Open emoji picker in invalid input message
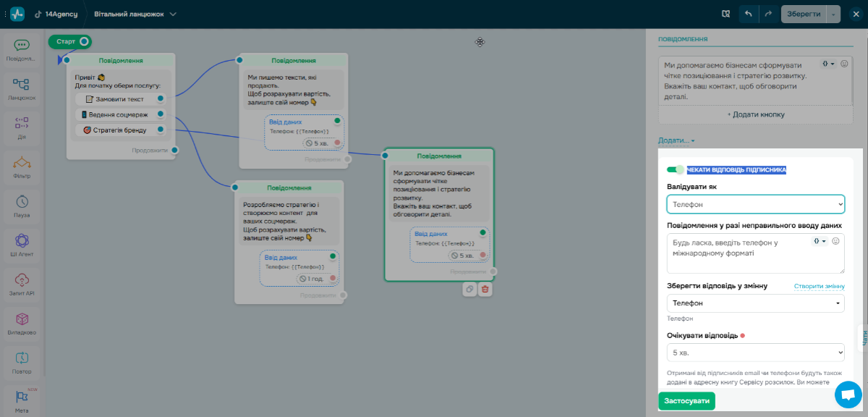The image size is (868, 417). click(x=836, y=241)
